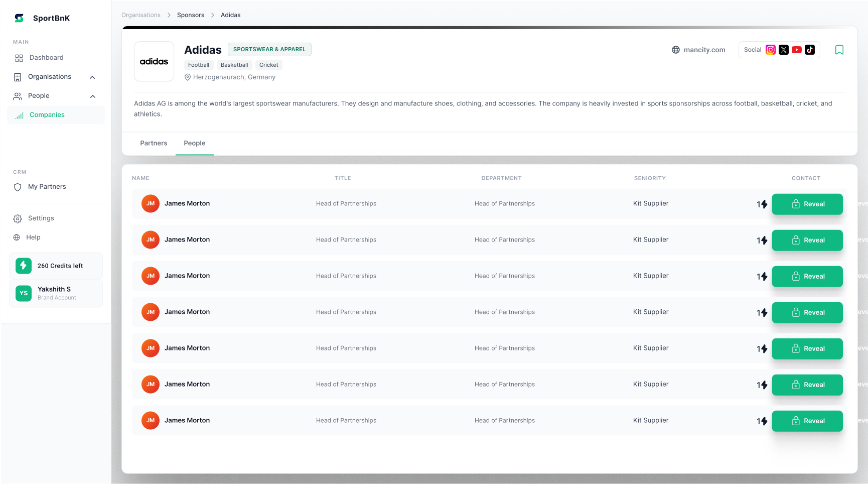Screen dimensions: 868x484
Task: Click the Adidas logo thumbnail
Action: pos(154,61)
